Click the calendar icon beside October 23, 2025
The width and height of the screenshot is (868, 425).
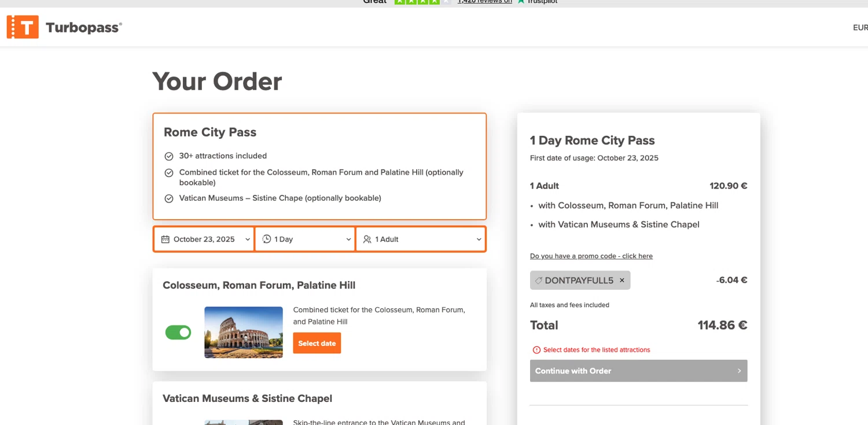click(165, 239)
